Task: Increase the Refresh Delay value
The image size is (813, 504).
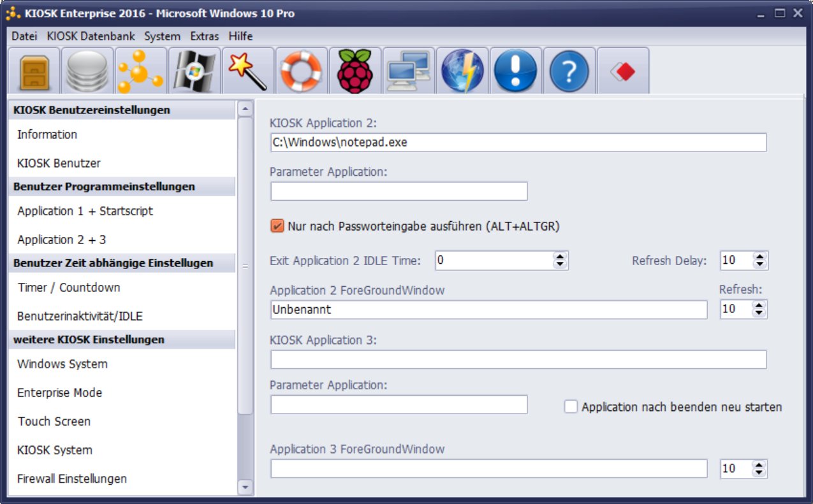Action: (x=759, y=257)
